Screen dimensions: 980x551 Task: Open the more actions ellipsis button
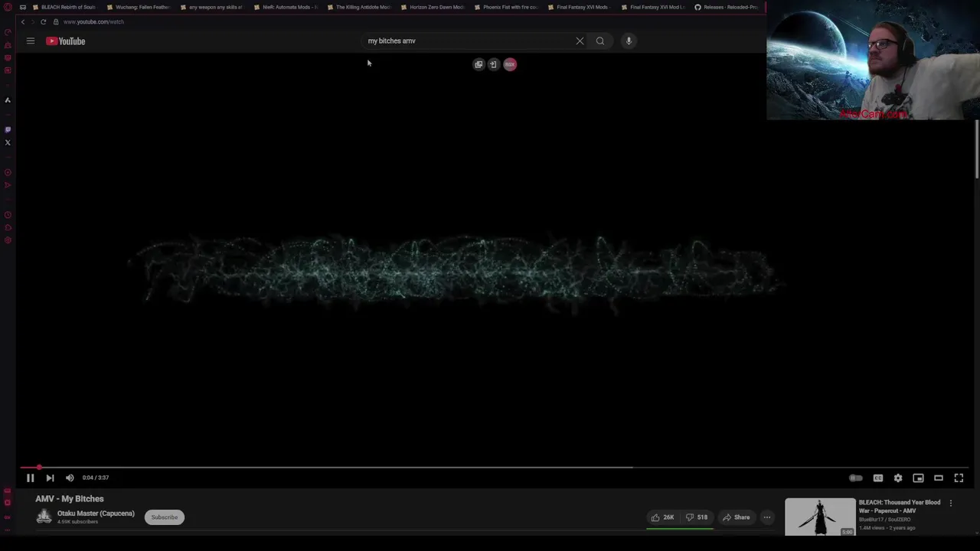766,517
